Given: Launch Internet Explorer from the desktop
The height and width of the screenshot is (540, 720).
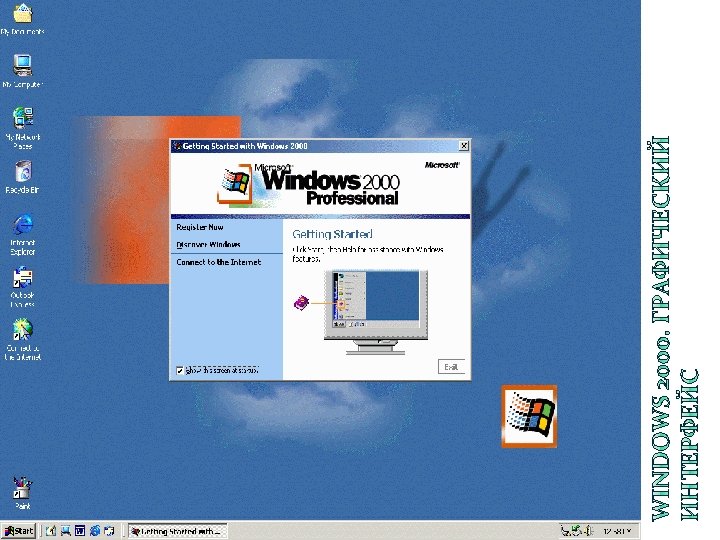Looking at the screenshot, I should tap(22, 234).
